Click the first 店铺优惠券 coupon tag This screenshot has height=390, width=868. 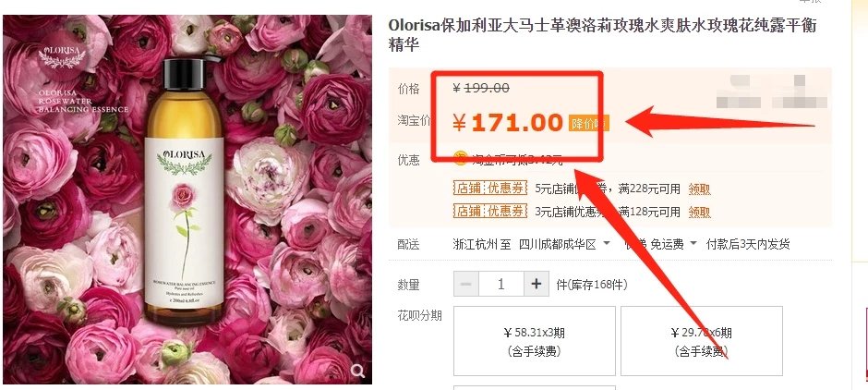489,189
